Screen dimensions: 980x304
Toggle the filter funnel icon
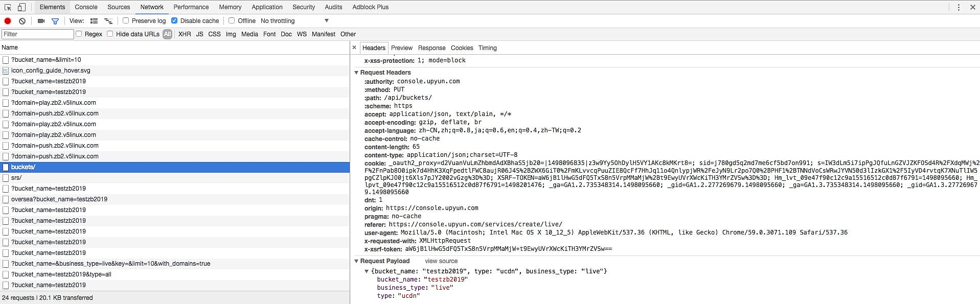(55, 21)
